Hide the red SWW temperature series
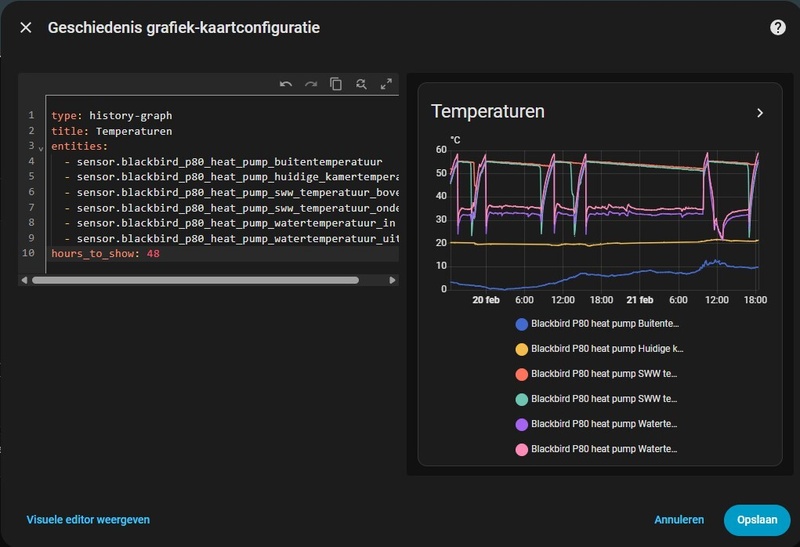The width and height of the screenshot is (800, 547). 598,374
